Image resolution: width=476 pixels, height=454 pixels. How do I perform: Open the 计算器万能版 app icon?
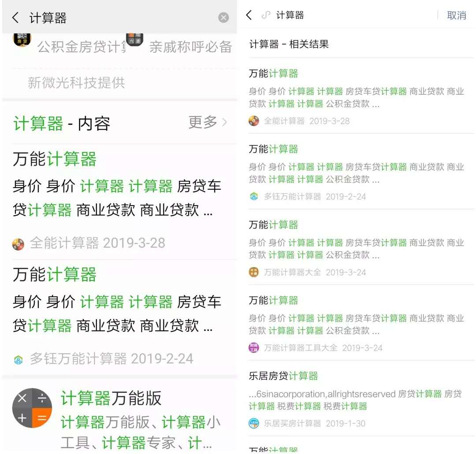pyautogui.click(x=32, y=408)
